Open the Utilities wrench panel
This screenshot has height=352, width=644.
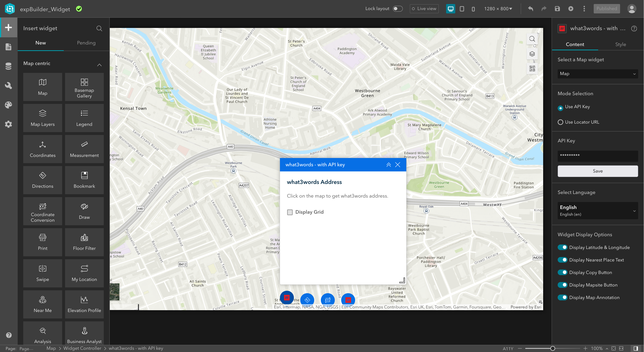[8, 85]
